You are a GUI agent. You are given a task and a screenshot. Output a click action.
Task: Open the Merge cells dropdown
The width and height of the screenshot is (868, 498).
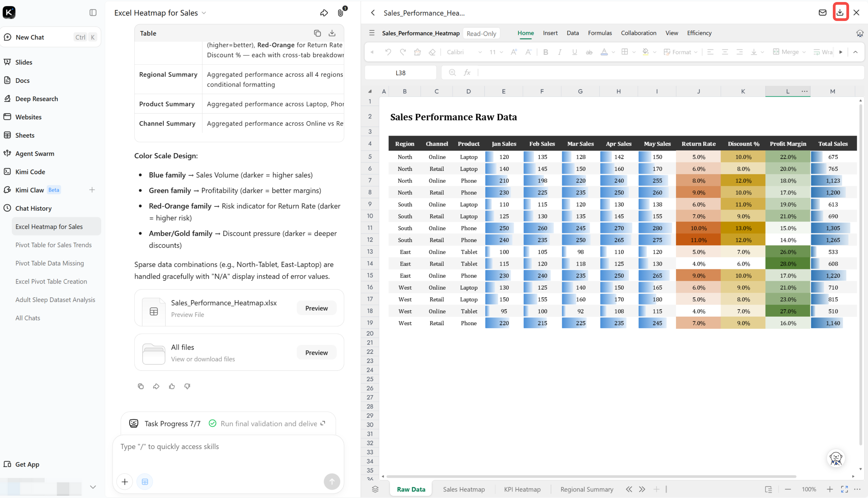point(789,52)
